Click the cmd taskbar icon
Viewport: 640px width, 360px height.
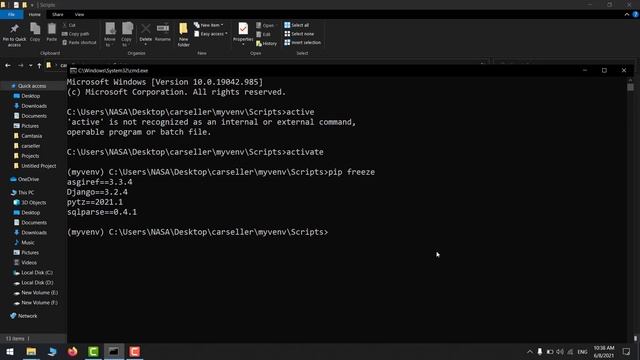114,351
